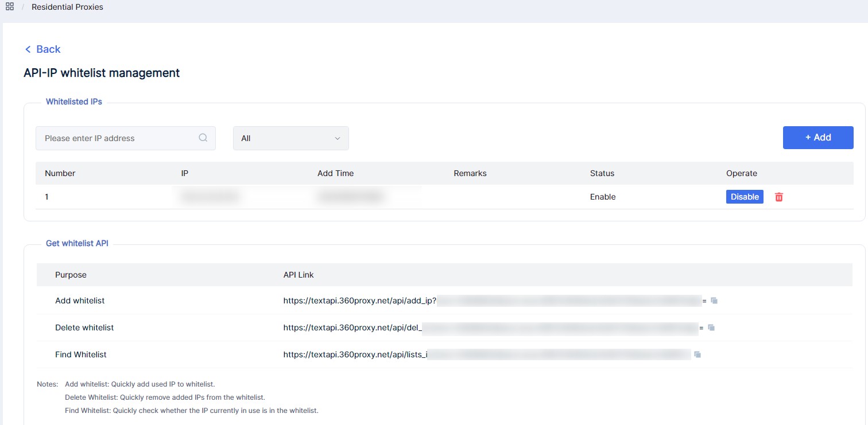Copy the Find Whitelist API link
The width and height of the screenshot is (868, 425).
click(697, 354)
